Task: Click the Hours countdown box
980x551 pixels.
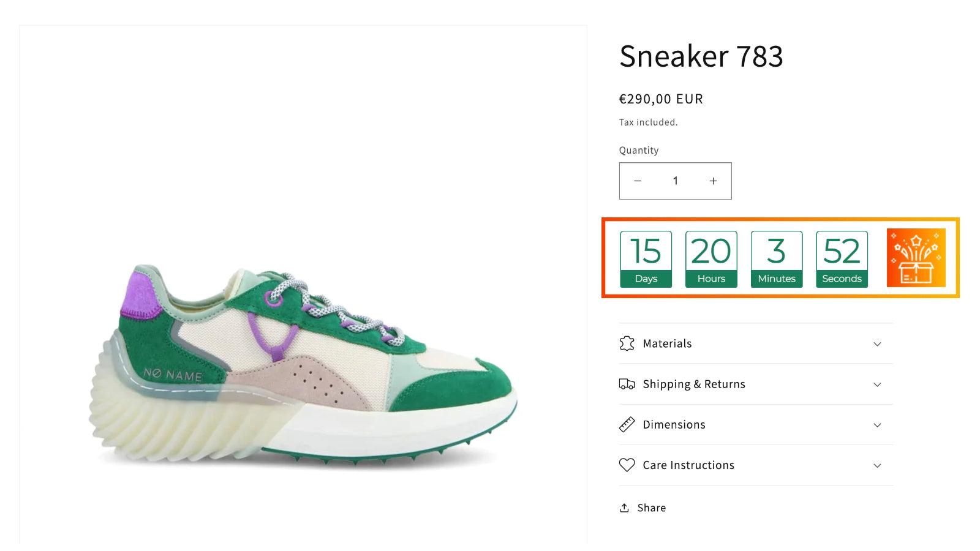Action: pos(711,259)
